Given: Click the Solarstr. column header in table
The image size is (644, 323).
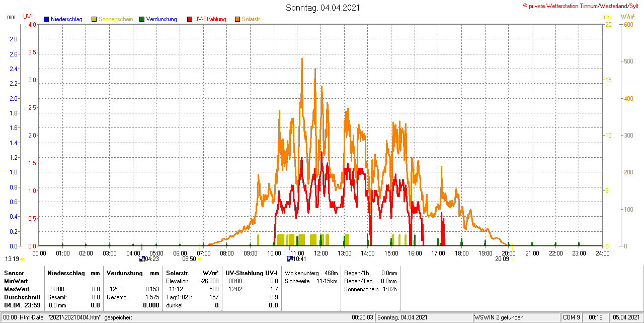Looking at the screenshot, I should point(177,273).
